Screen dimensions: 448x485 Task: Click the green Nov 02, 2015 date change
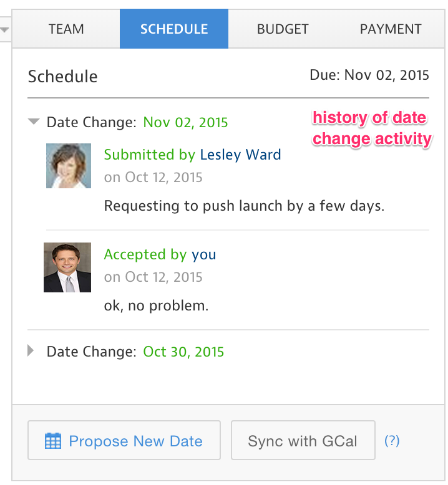[x=185, y=122]
